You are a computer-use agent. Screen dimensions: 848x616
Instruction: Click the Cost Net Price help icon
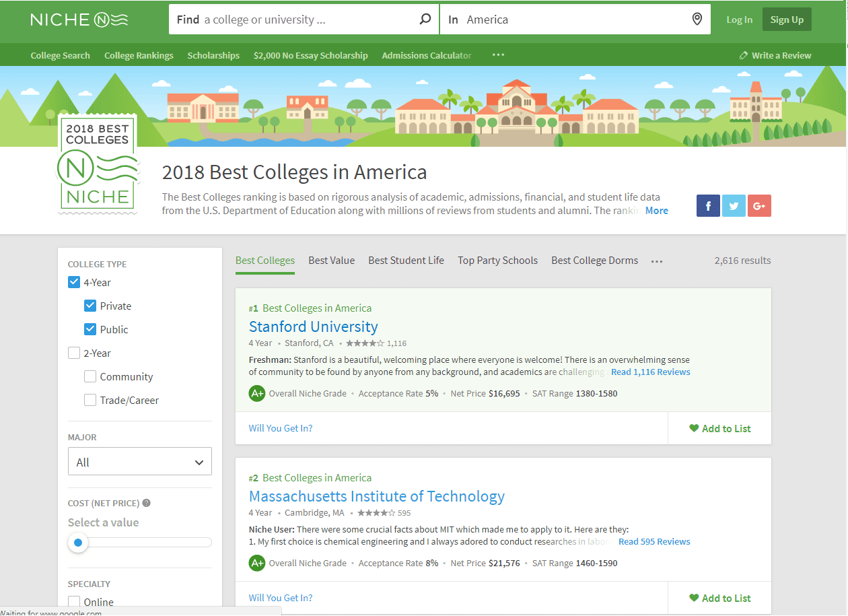tap(146, 503)
